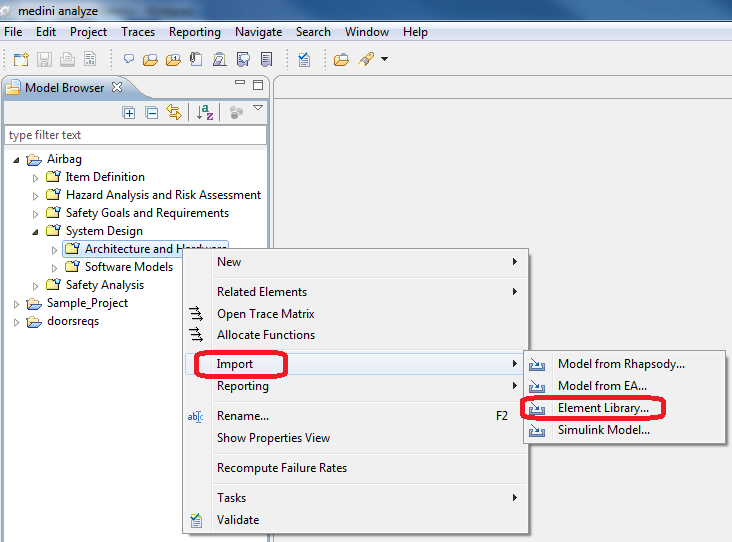Click the New project toolbar icon
This screenshot has width=732, height=542.
(x=20, y=60)
